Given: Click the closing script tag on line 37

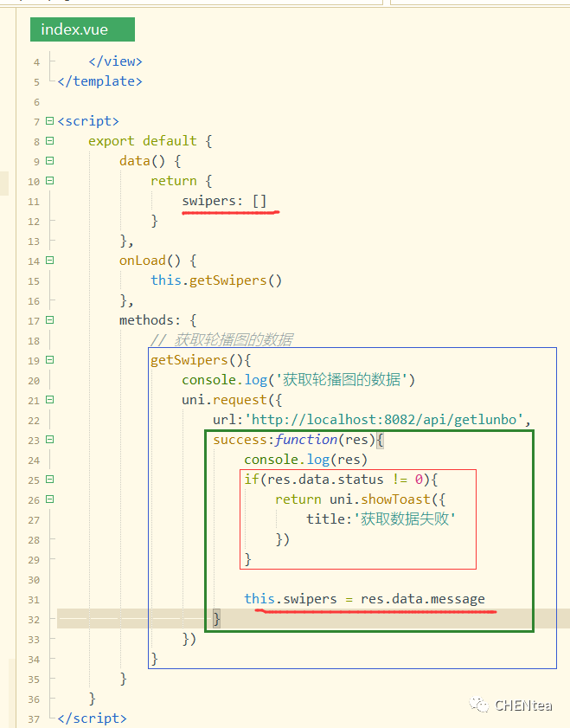Looking at the screenshot, I should pyautogui.click(x=92, y=718).
